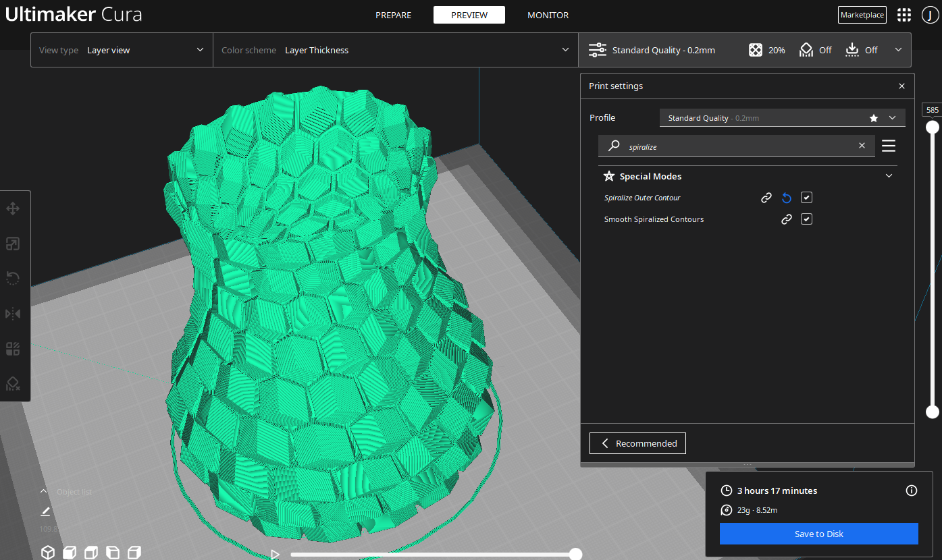This screenshot has width=942, height=560.
Task: Switch to the PREPARE stage tab
Action: tap(393, 15)
